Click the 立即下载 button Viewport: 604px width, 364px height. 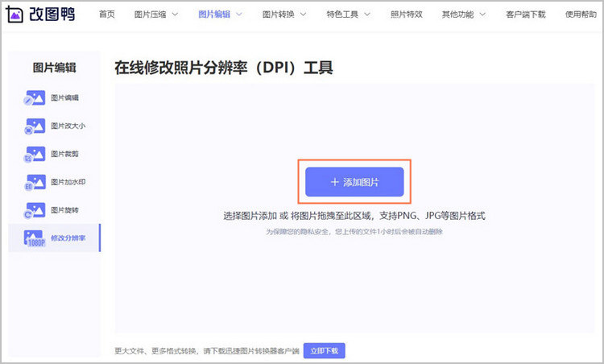pos(324,350)
